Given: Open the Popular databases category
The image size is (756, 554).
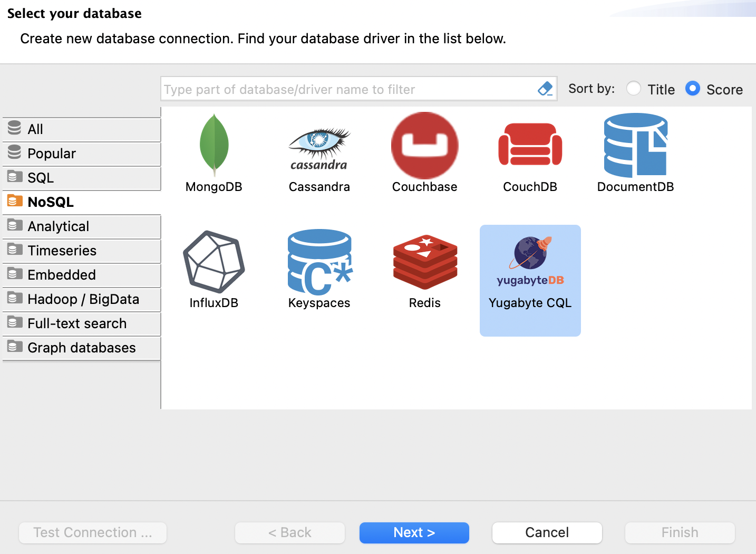Looking at the screenshot, I should click(51, 154).
